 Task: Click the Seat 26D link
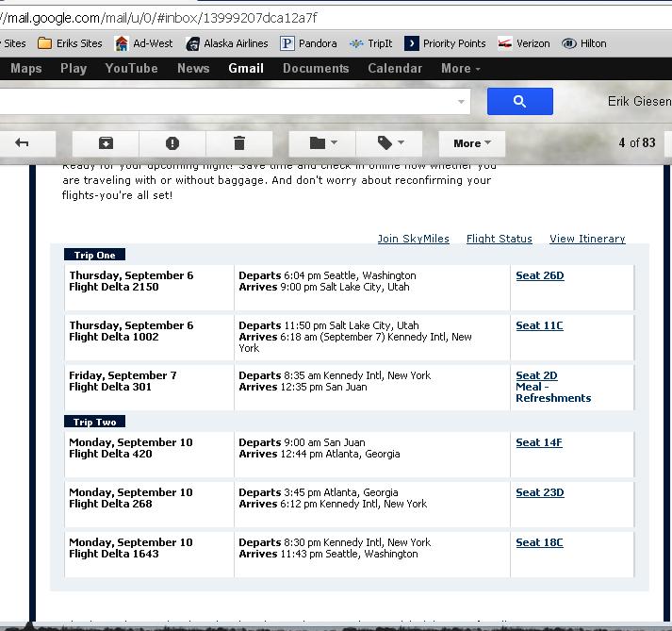(x=539, y=276)
